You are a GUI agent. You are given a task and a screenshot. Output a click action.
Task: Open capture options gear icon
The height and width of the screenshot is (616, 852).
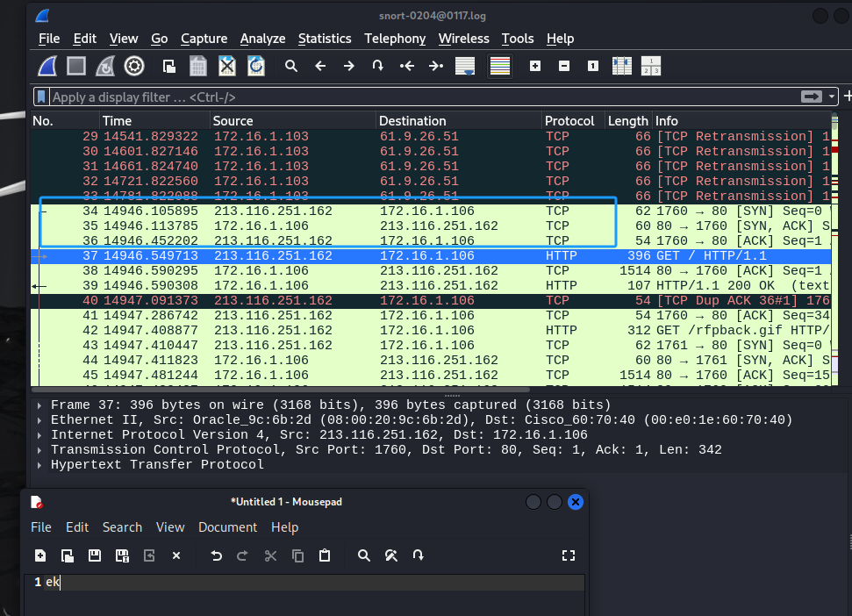134,67
